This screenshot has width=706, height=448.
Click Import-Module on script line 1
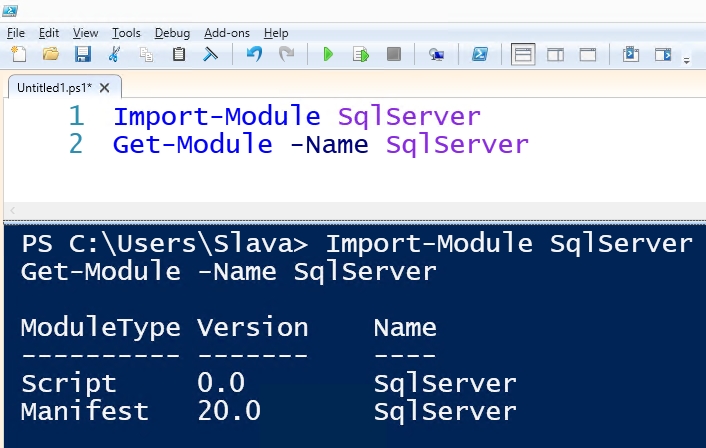coord(217,116)
